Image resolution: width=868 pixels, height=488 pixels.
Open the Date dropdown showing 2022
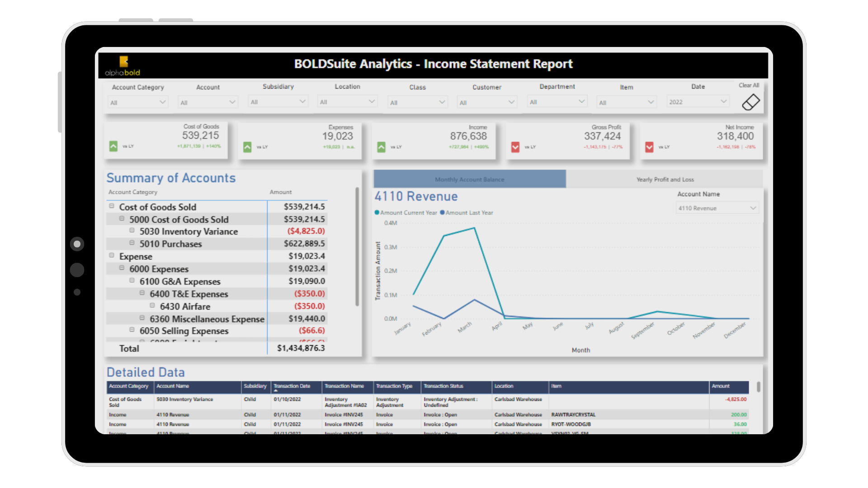point(698,102)
